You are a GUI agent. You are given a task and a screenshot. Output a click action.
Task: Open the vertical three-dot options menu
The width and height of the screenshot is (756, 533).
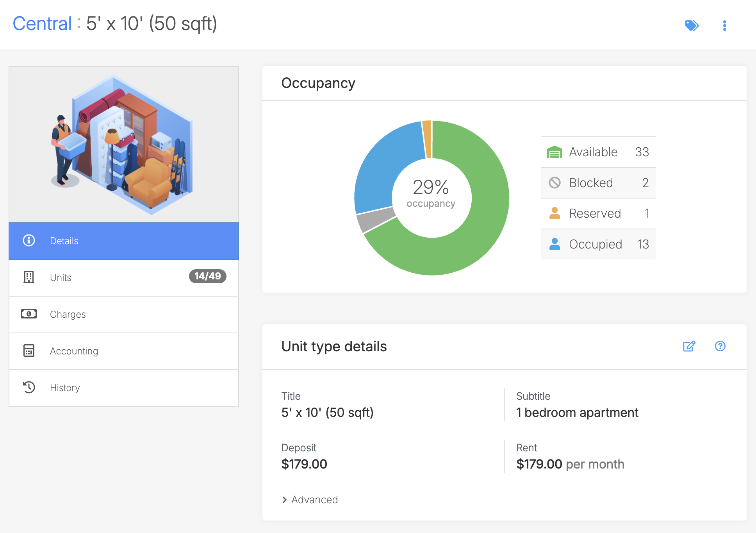pyautogui.click(x=724, y=25)
